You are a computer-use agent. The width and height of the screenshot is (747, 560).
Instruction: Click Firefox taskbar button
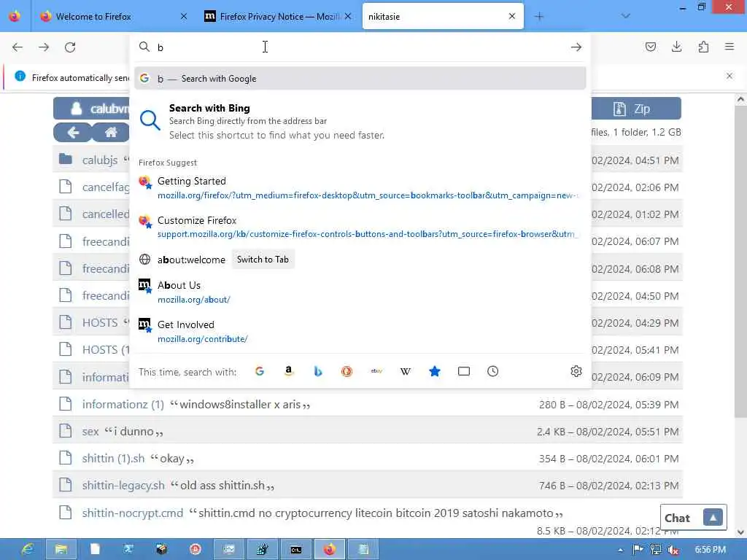pyautogui.click(x=329, y=550)
